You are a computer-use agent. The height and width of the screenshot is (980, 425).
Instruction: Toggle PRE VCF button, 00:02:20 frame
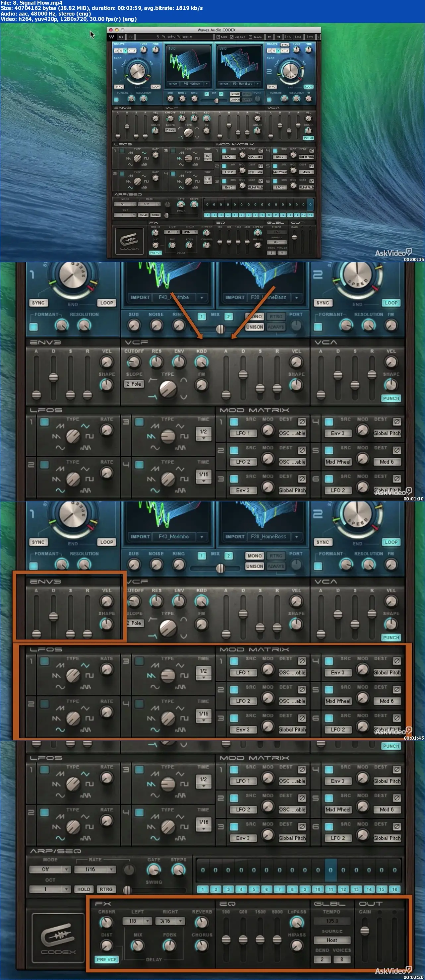(106, 959)
